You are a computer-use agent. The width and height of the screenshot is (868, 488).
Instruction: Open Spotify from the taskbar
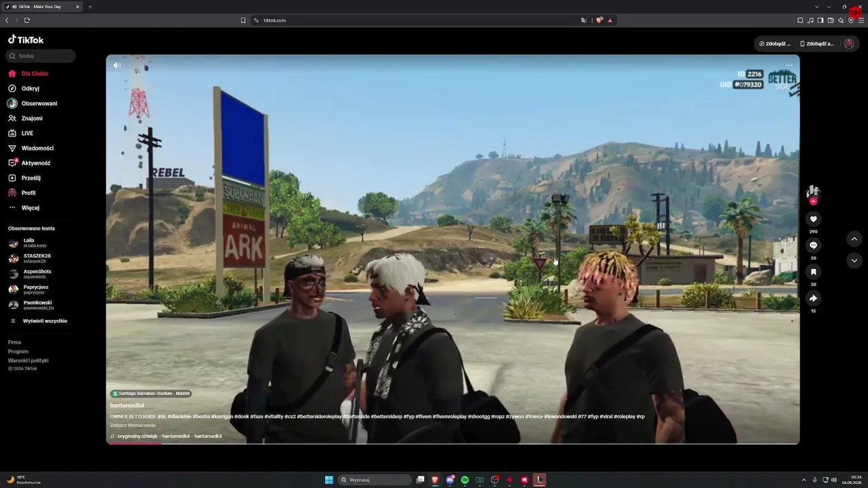(x=465, y=480)
